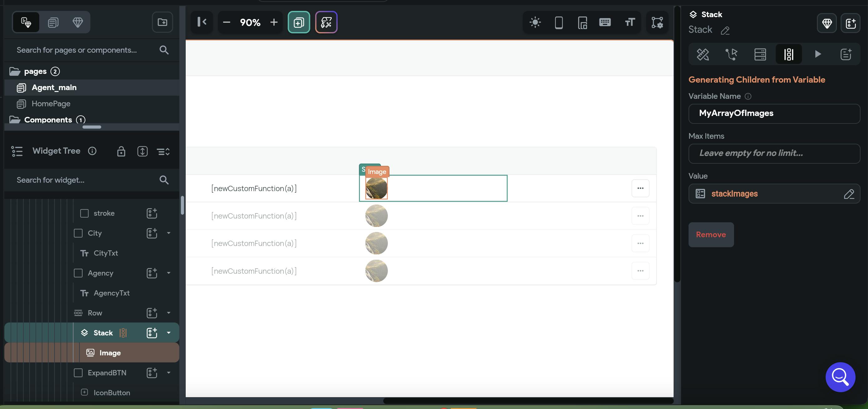Expand the Agency container arrow
The height and width of the screenshot is (409, 868).
pyautogui.click(x=169, y=273)
